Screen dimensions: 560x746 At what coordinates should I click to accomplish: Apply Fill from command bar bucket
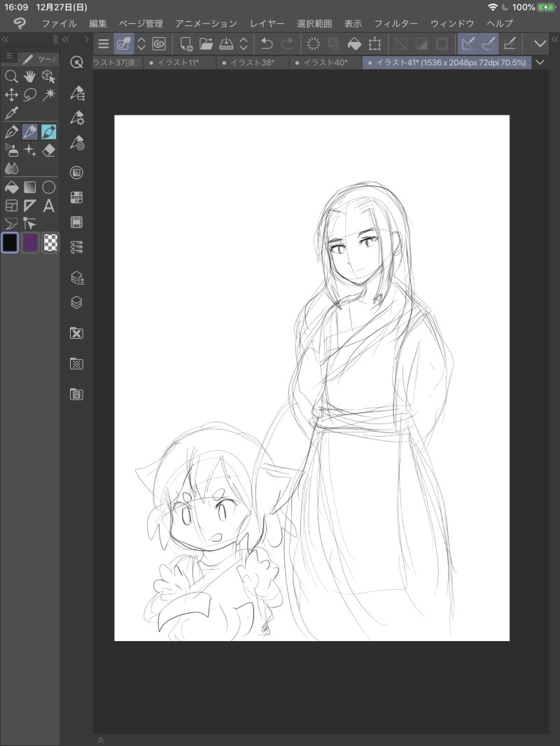click(354, 44)
